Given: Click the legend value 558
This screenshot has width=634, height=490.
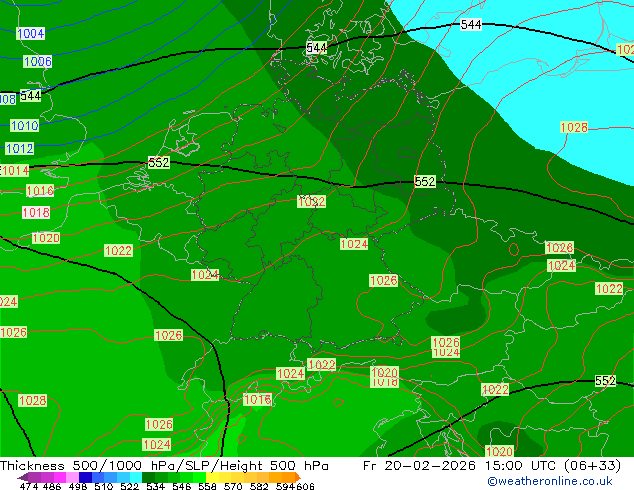Looking at the screenshot, I should (x=207, y=486).
